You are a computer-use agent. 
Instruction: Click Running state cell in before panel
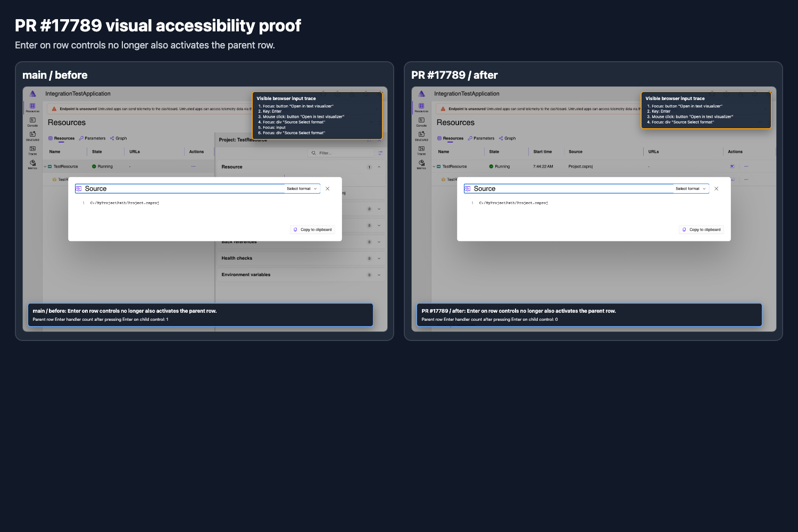tap(102, 167)
